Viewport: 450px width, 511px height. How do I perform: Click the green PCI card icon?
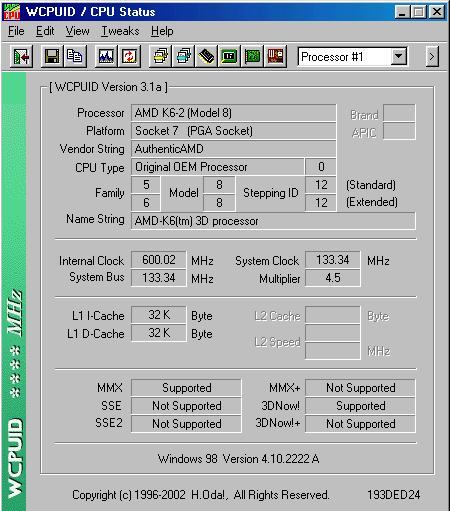252,56
